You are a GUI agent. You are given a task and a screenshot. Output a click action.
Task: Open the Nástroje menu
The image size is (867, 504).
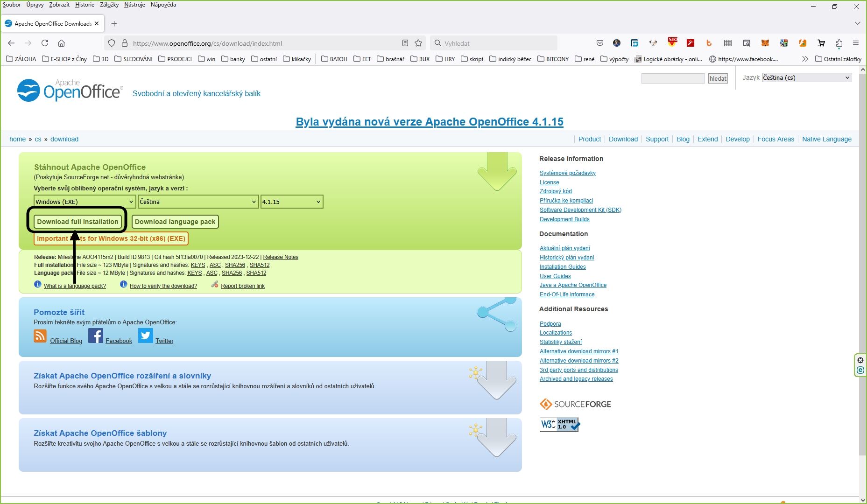click(x=134, y=5)
